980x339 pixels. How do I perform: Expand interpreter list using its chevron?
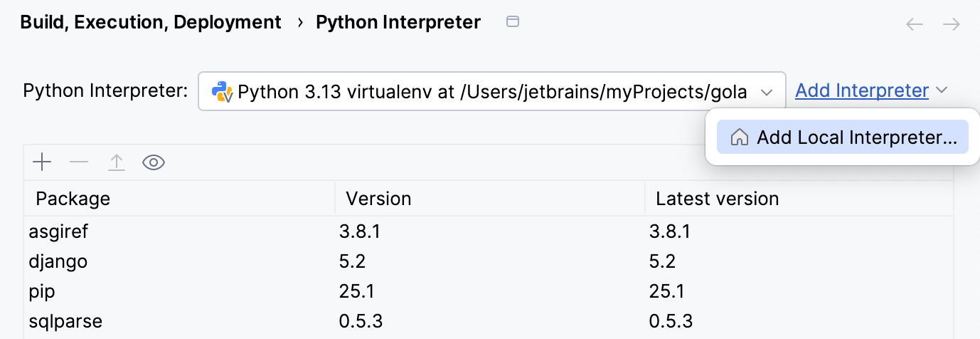click(x=767, y=92)
